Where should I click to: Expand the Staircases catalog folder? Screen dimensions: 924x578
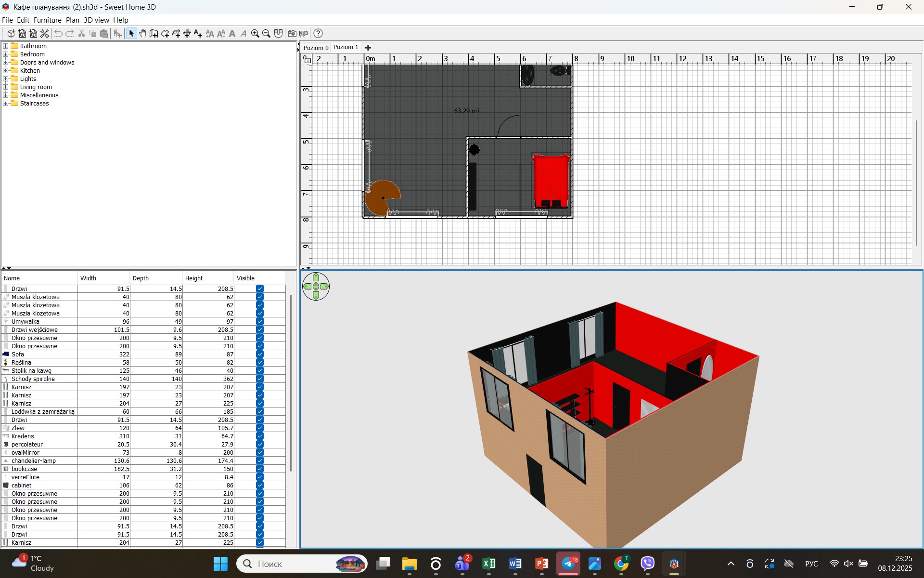point(6,104)
